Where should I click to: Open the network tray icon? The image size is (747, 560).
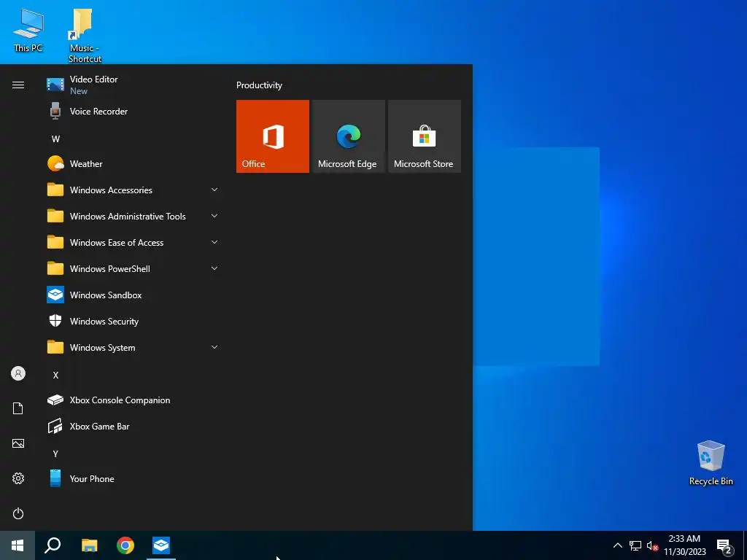[x=635, y=545]
